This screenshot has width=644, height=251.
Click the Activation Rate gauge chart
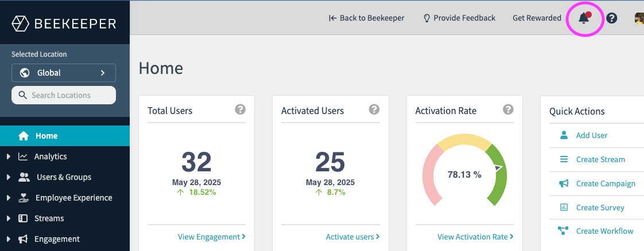point(465,171)
